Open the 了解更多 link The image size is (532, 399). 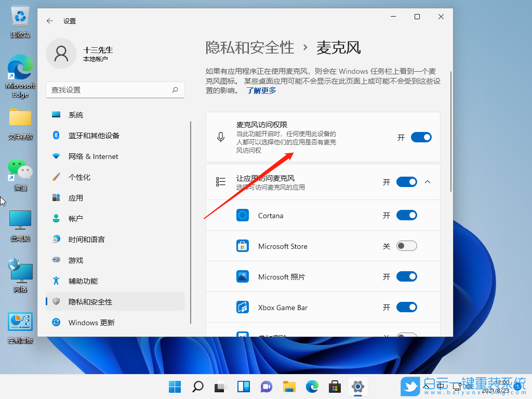point(261,90)
